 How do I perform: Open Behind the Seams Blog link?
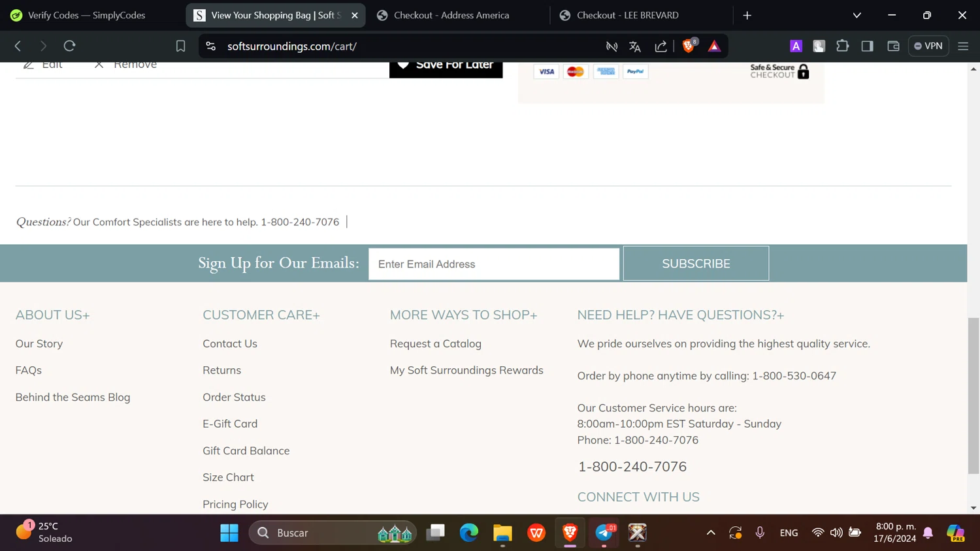[73, 397]
